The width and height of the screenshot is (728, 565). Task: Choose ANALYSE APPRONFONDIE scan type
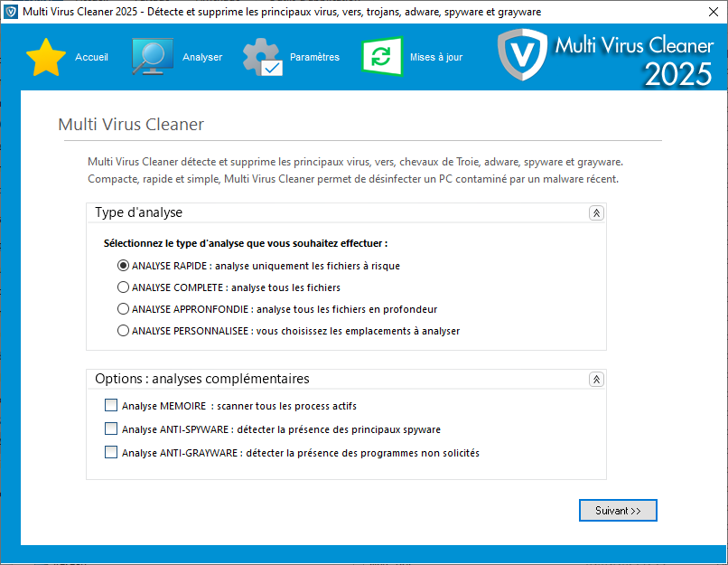click(x=124, y=309)
